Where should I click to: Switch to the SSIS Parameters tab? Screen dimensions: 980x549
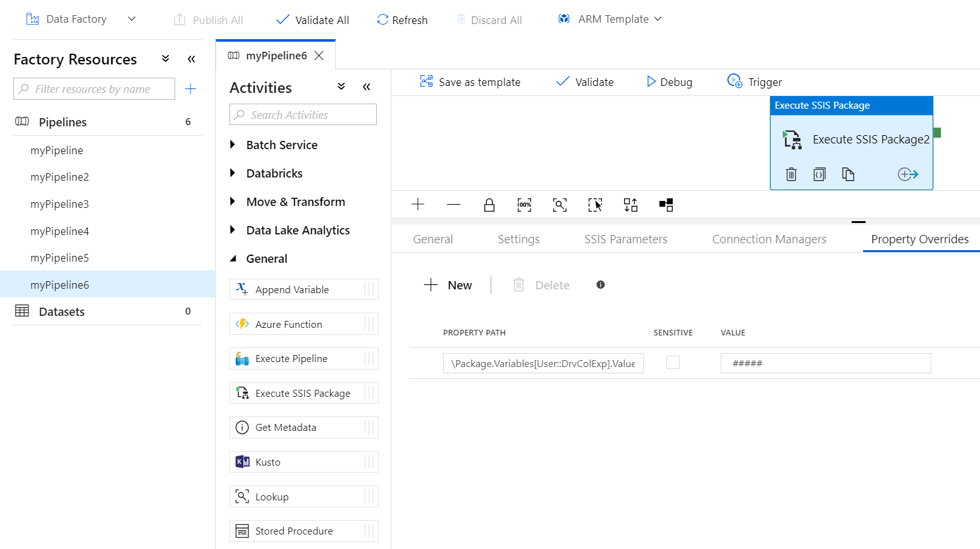click(625, 239)
